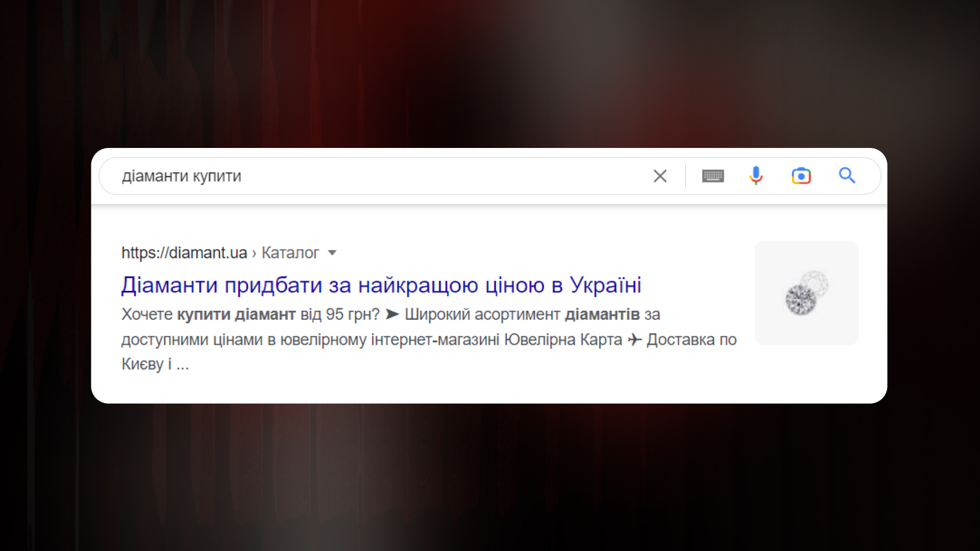Submit search with magnifying glass icon

(x=847, y=176)
